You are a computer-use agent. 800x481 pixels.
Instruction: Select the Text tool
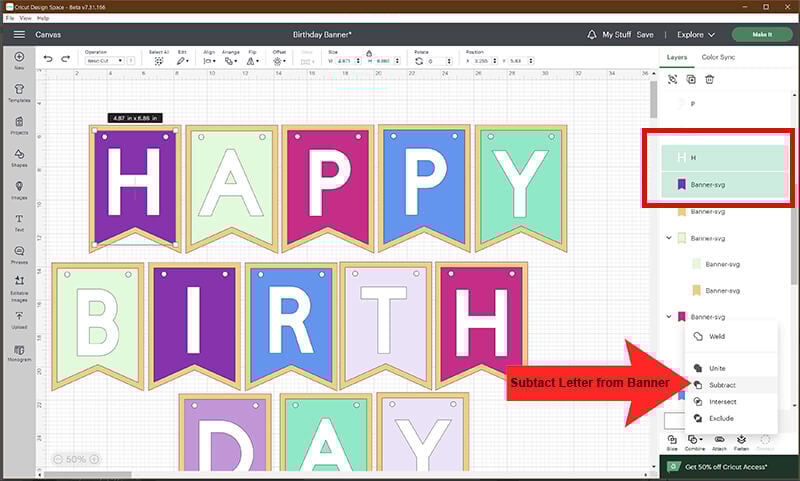[19, 223]
